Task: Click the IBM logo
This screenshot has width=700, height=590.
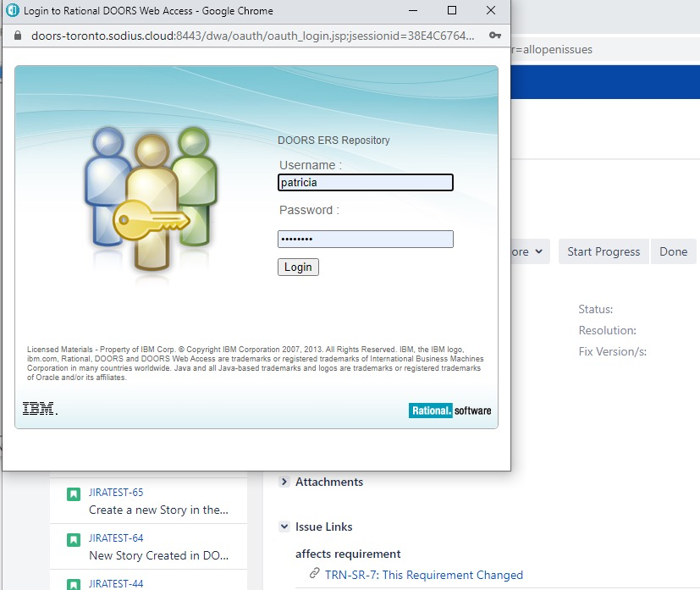Action: (40, 410)
